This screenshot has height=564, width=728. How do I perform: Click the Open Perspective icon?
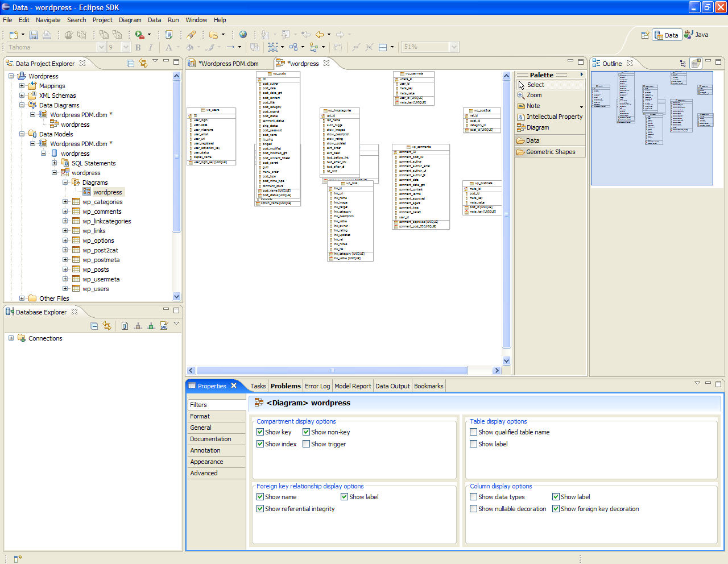(x=645, y=35)
